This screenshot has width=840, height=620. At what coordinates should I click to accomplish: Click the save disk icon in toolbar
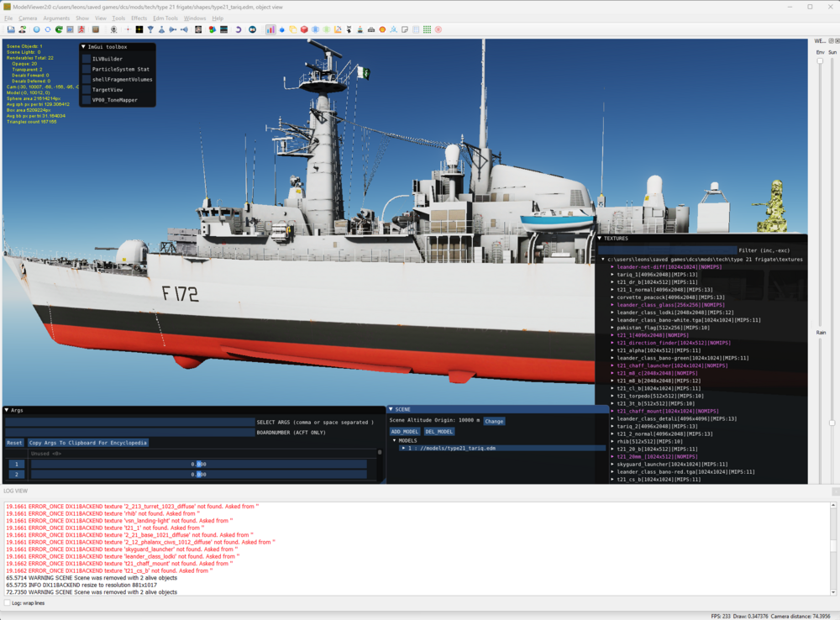[10, 29]
